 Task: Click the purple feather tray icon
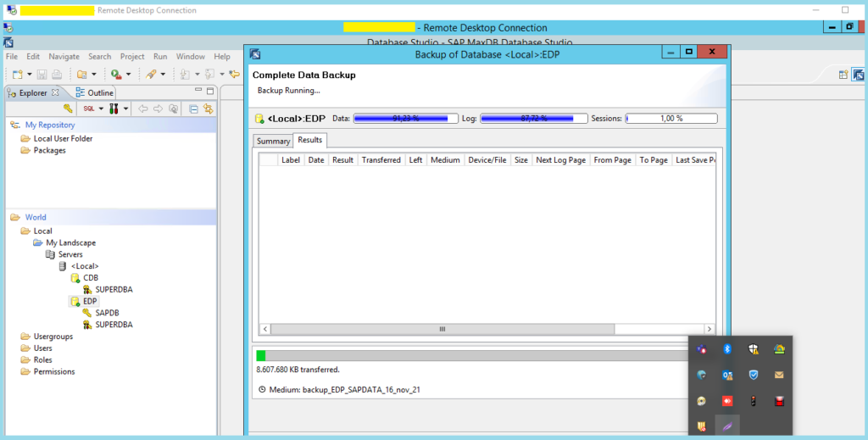coord(727,426)
